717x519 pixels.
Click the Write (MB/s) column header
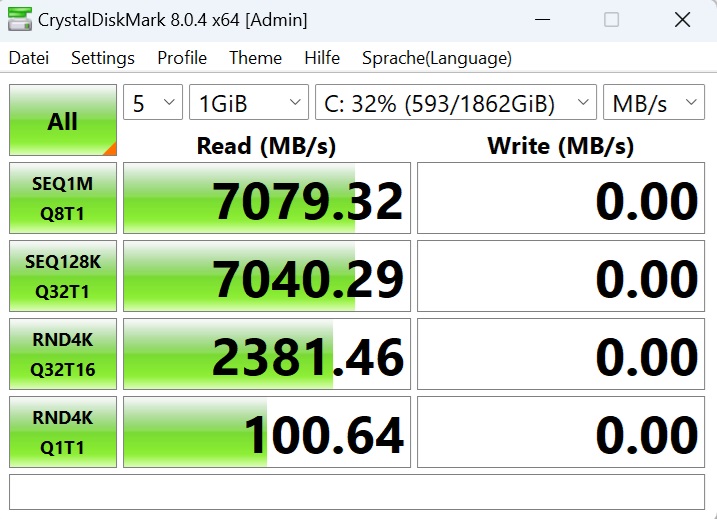click(561, 146)
